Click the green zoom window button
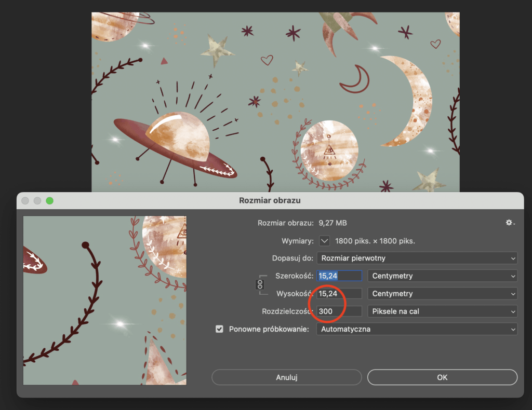Screen dimensions: 532x410 [x=50, y=200]
